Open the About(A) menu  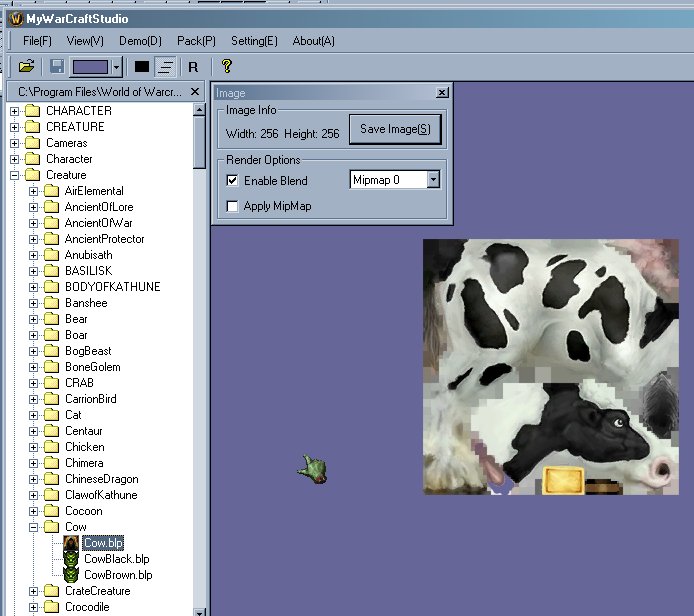[x=313, y=41]
